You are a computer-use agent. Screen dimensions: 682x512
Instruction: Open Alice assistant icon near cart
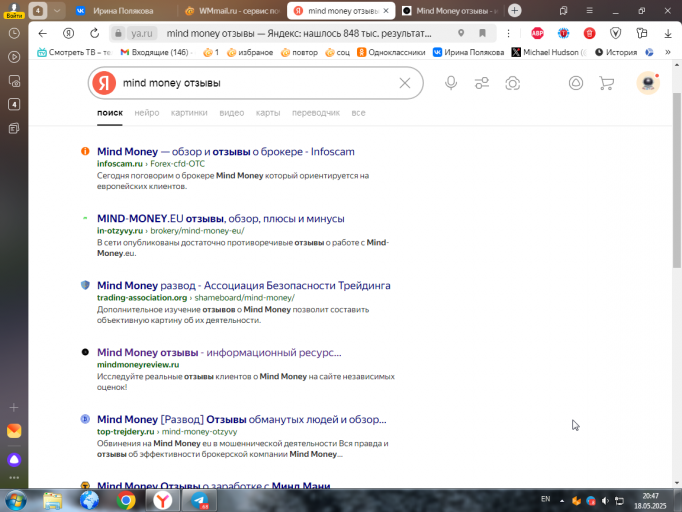[x=576, y=83]
